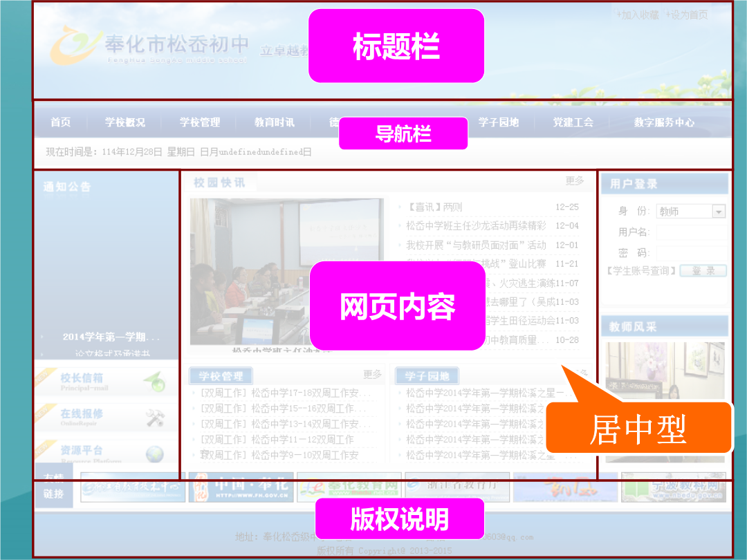The width and height of the screenshot is (747, 560).
Task: Open 松岙中学9-10双周工作安排 item
Action: [279, 455]
